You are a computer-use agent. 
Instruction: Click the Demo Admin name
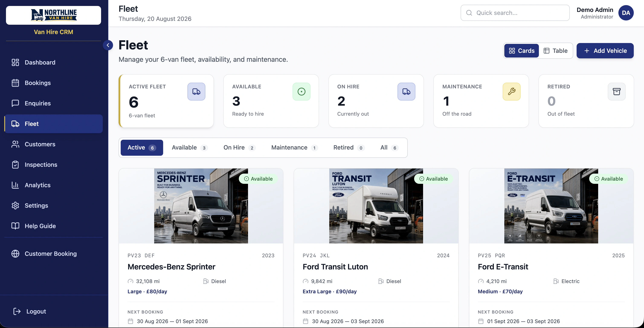pyautogui.click(x=595, y=10)
